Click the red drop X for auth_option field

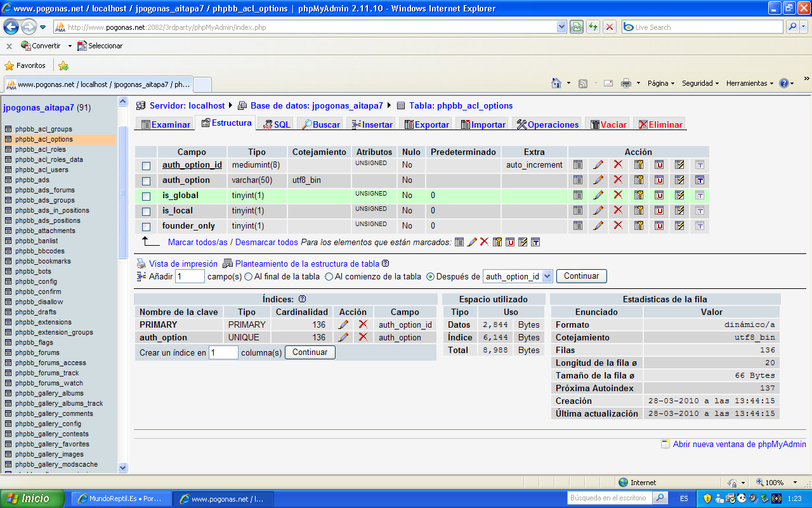(x=619, y=180)
